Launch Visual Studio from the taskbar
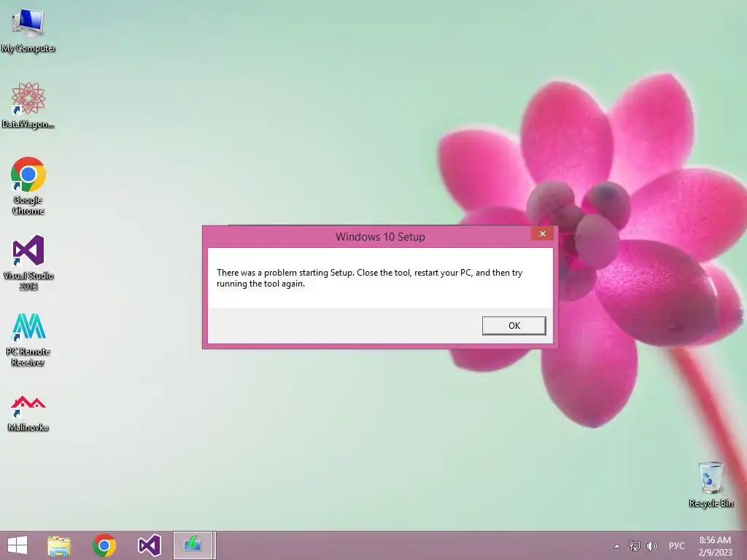 (149, 545)
